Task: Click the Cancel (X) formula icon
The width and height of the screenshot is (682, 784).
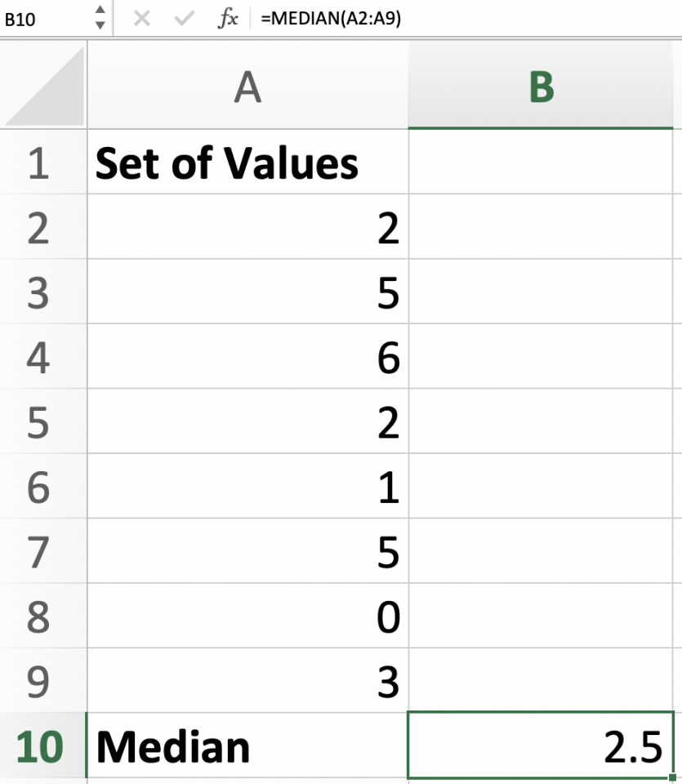Action: pyautogui.click(x=142, y=19)
